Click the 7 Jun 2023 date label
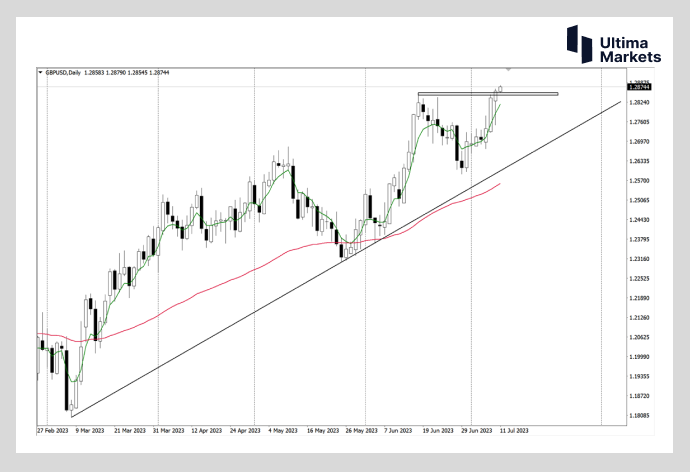 [398, 431]
